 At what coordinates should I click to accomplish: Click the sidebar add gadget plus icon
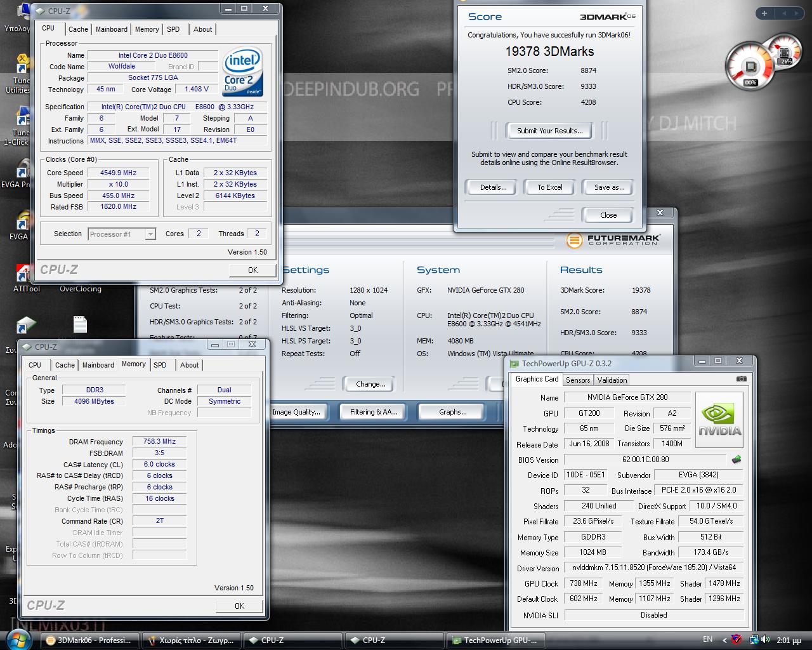click(x=764, y=13)
